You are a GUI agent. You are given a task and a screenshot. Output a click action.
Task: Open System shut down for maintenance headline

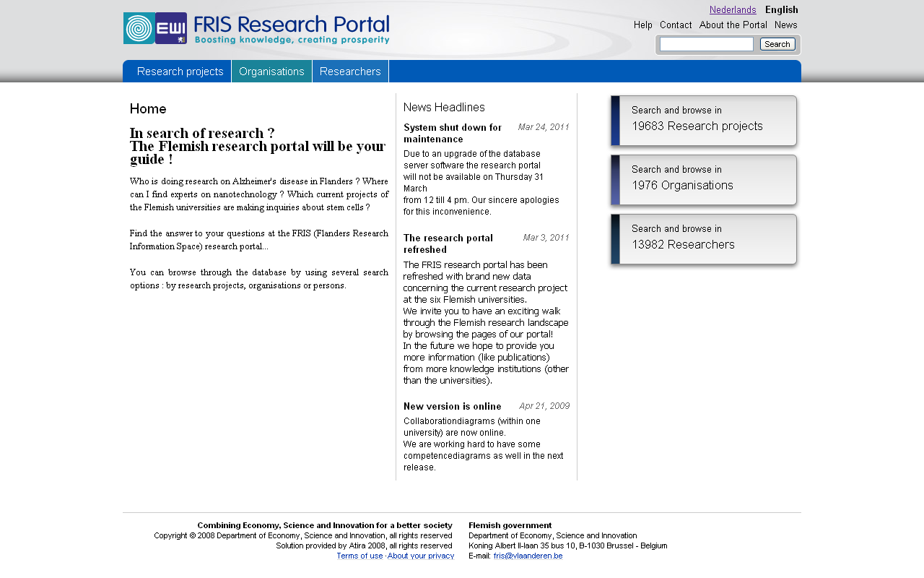tap(453, 133)
